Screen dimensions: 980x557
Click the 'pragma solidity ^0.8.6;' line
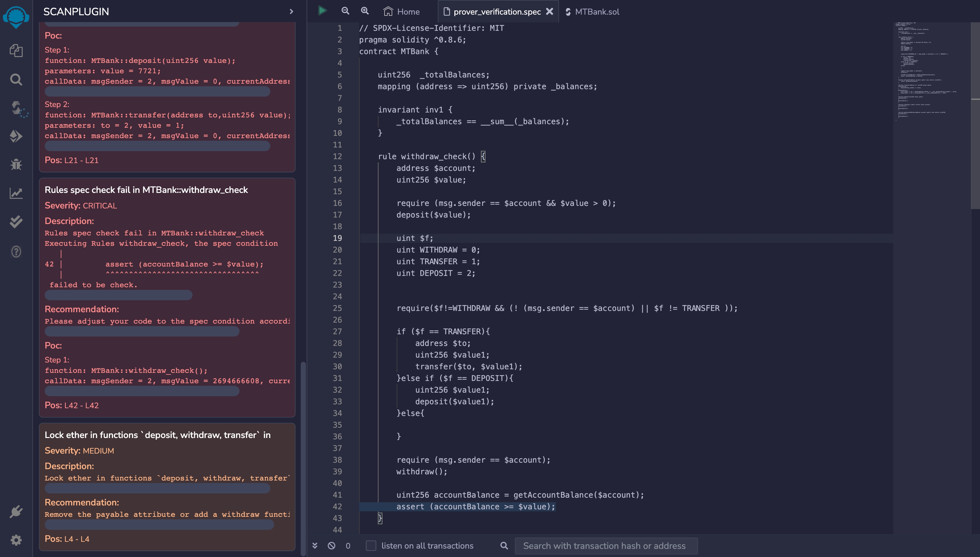click(413, 40)
